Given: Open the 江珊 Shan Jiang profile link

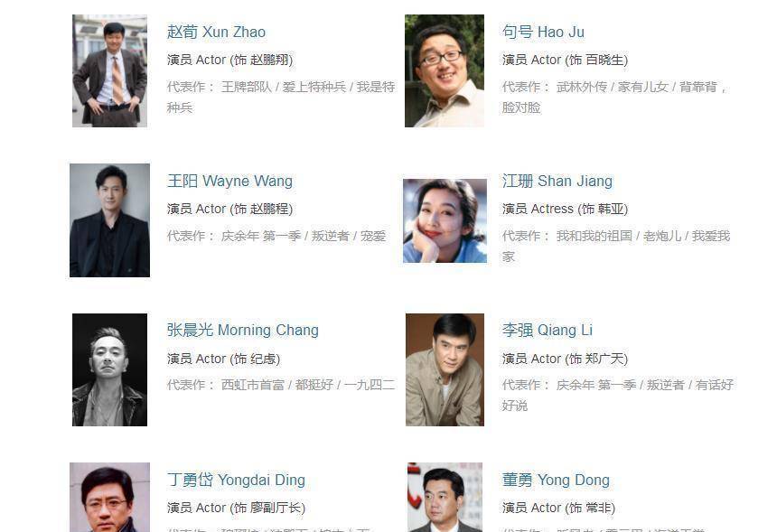Looking at the screenshot, I should [x=557, y=182].
